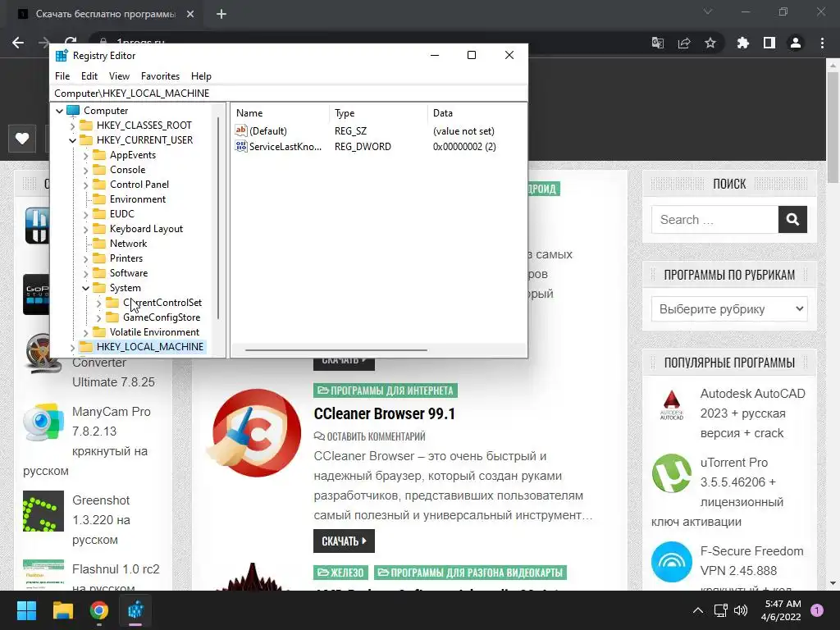Select the Network key
This screenshot has width=840, height=630.
(x=128, y=244)
